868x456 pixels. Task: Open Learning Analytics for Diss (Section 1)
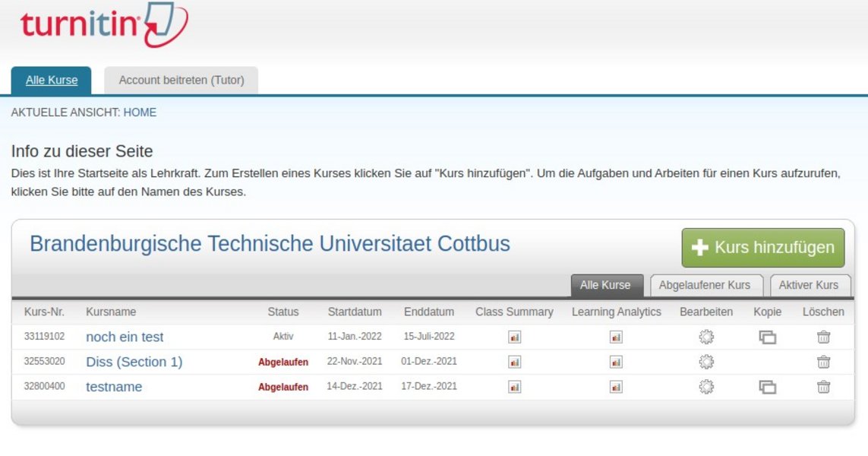click(616, 363)
